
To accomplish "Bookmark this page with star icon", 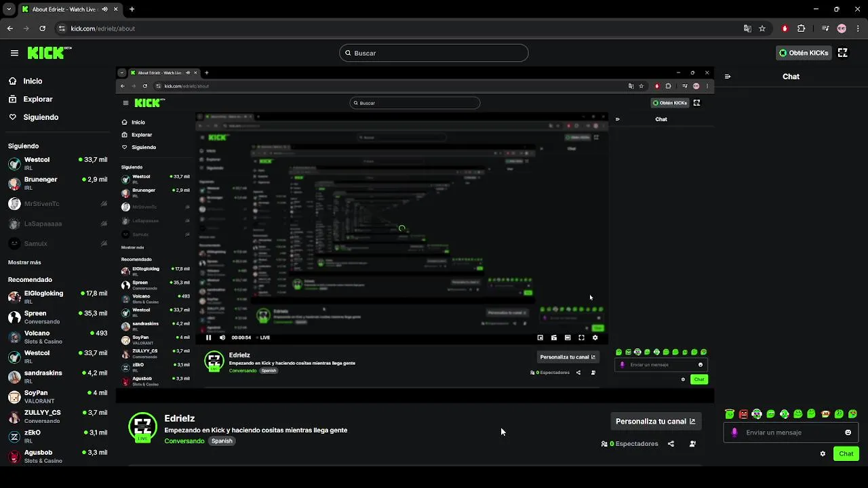I will coord(762,28).
